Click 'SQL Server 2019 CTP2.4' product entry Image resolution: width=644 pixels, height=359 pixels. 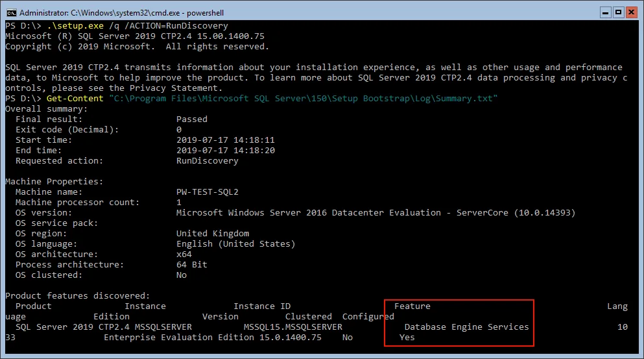click(72, 327)
